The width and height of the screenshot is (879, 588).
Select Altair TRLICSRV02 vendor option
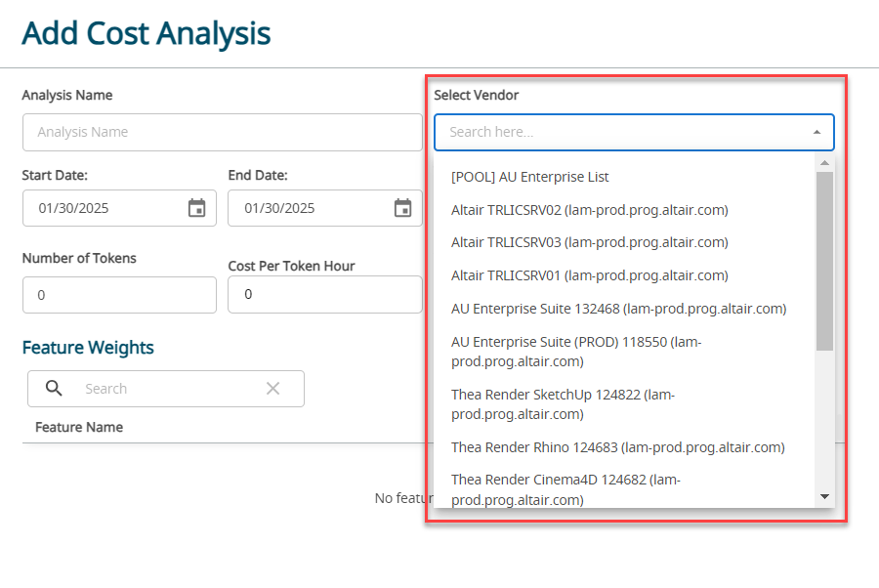[624, 210]
